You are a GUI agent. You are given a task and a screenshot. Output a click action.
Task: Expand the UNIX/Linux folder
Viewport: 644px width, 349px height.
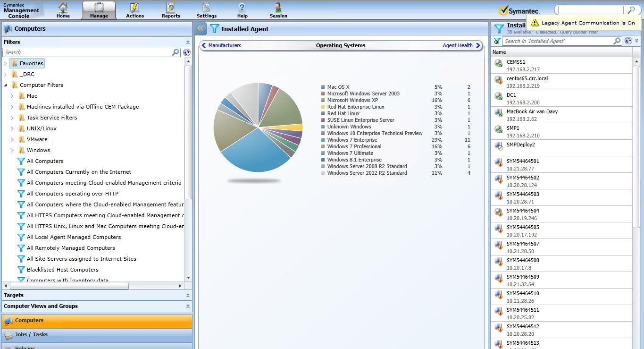coord(12,128)
